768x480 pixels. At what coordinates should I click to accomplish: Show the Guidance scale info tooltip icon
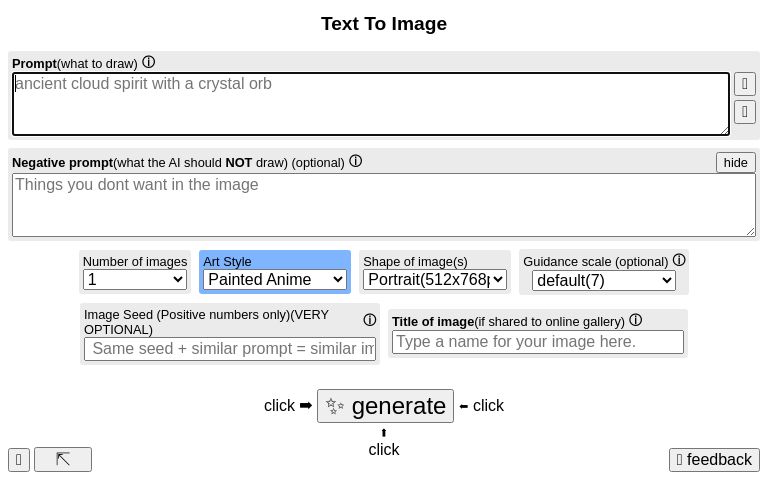coord(679,260)
